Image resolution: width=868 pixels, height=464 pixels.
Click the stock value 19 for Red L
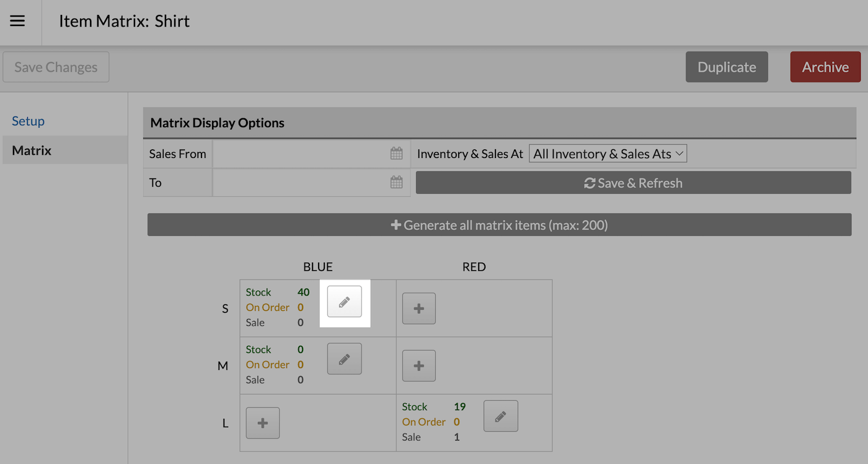point(459,406)
